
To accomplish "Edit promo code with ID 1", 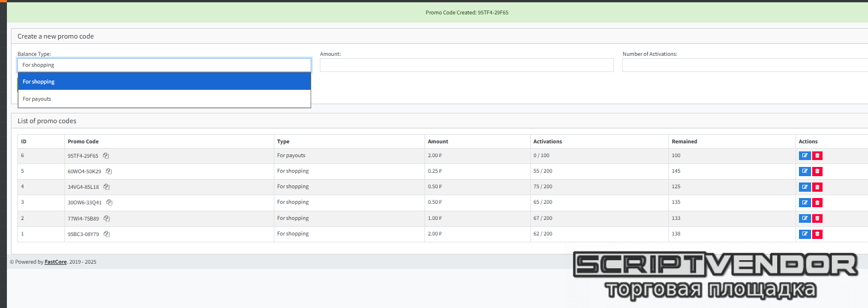I will click(x=804, y=234).
